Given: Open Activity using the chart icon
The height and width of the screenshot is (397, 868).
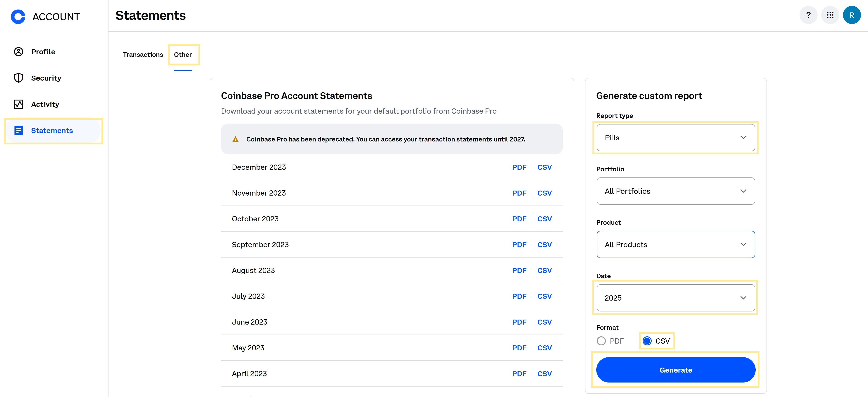Looking at the screenshot, I should 19,104.
